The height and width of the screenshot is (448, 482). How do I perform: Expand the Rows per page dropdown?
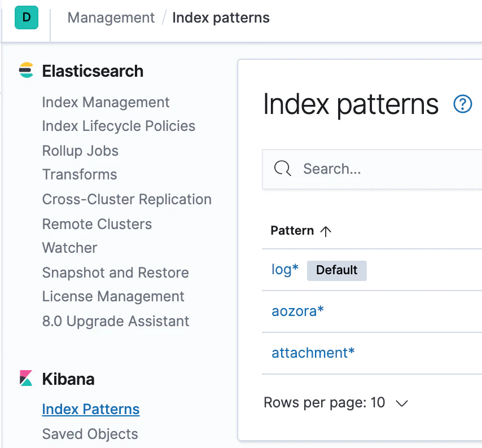tap(402, 403)
